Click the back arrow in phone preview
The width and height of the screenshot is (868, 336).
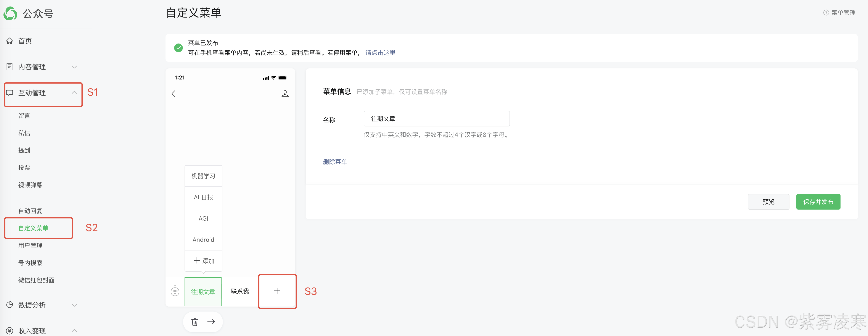coord(174,94)
